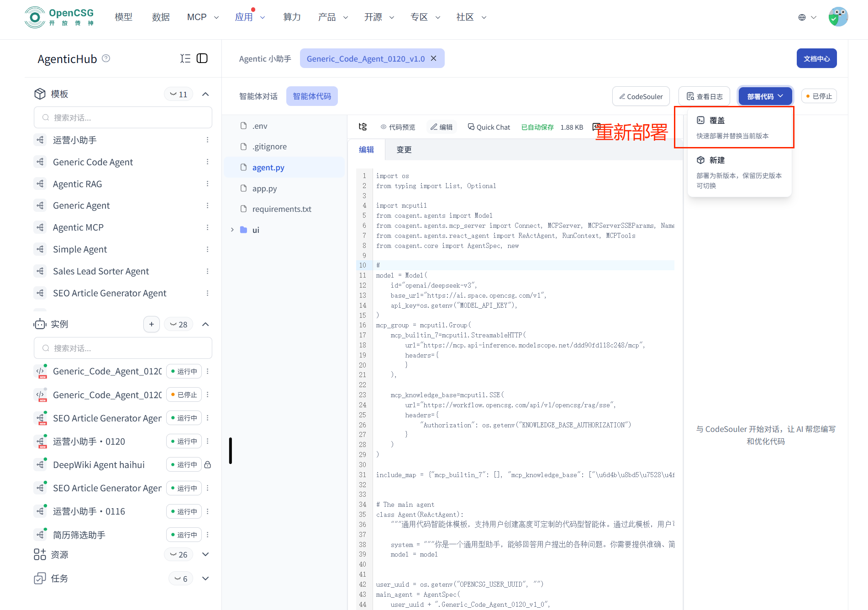Open more options for Generic Code Agent template
This screenshot has height=610, width=868.
[x=207, y=162]
